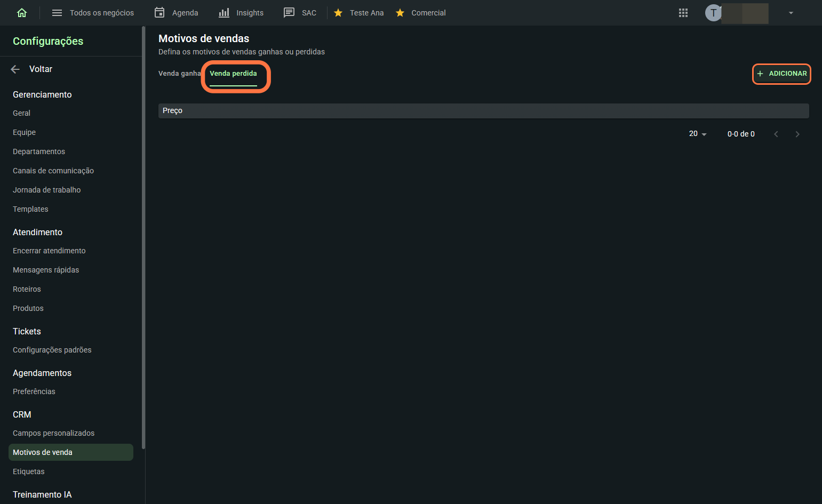Viewport: 822px width, 504px height.
Task: Select Motivos de venda in sidebar
Action: tap(71, 452)
